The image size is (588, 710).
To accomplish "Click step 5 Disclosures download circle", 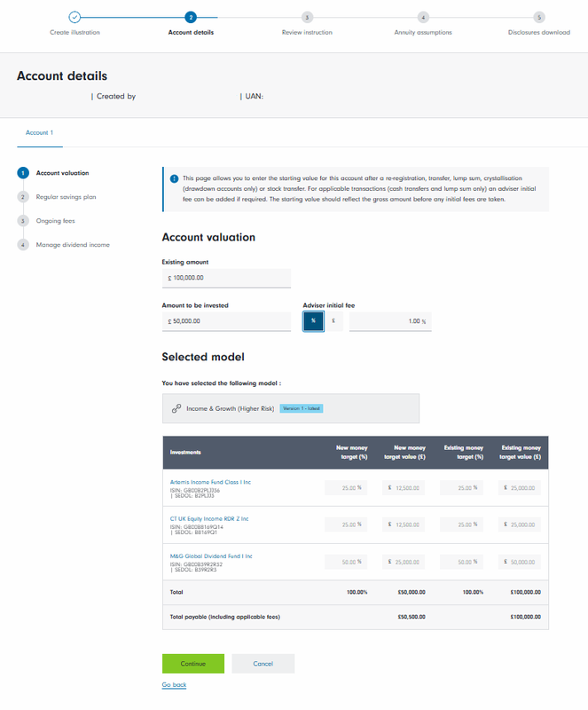I will 539,17.
